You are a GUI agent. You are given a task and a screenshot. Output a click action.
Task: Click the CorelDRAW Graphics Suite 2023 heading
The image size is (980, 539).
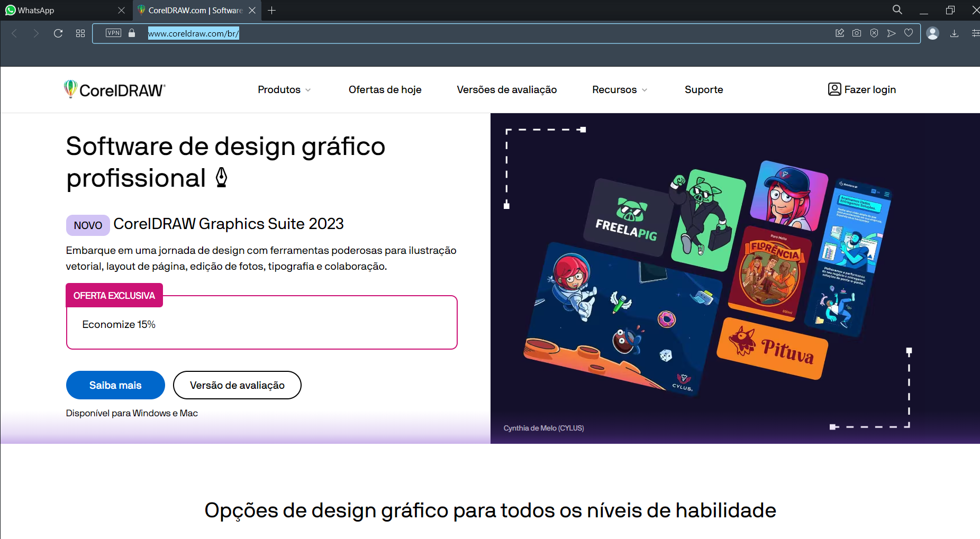coord(229,224)
